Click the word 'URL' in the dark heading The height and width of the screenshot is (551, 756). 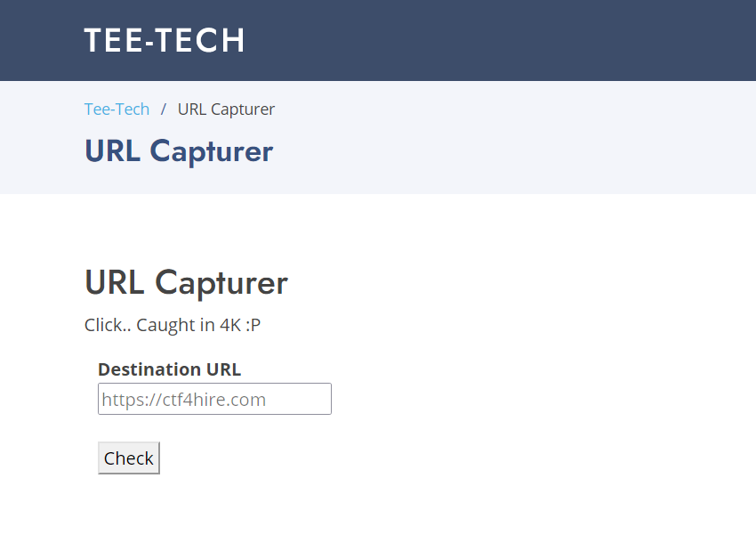(115, 283)
